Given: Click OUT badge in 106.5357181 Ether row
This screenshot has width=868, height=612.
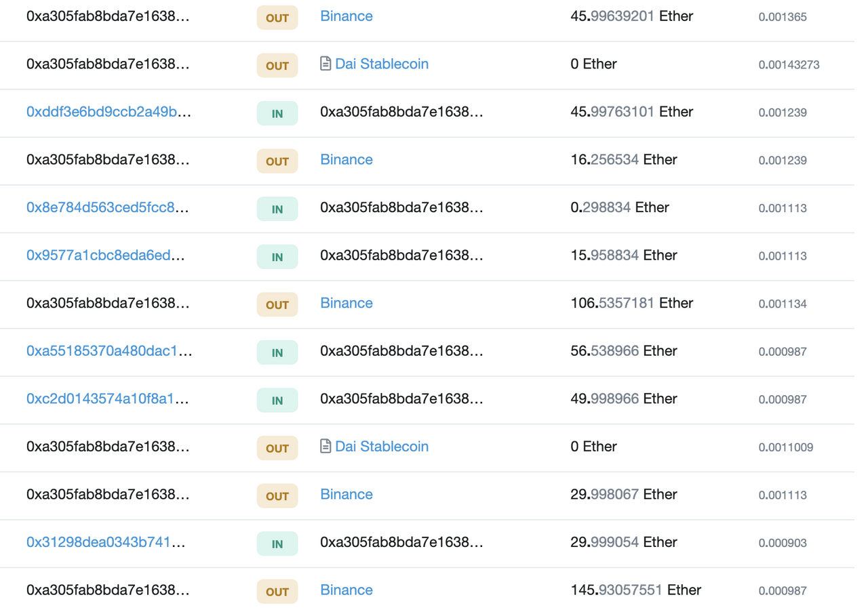Looking at the screenshot, I should pyautogui.click(x=277, y=305).
